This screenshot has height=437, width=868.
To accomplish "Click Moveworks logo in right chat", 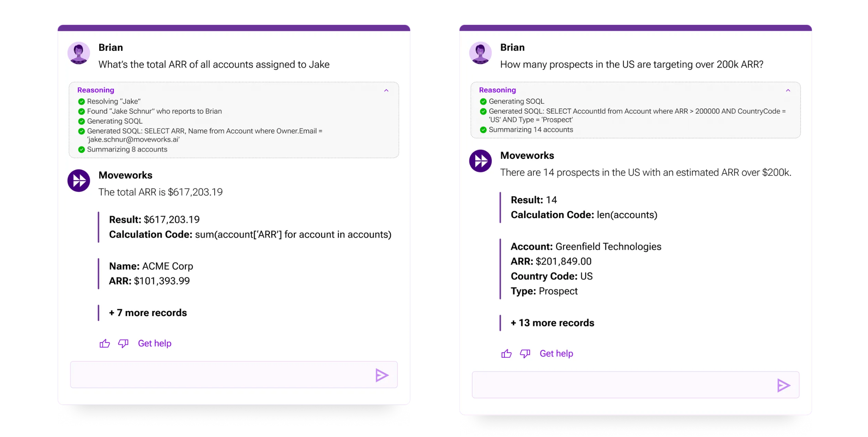I will coord(480,161).
